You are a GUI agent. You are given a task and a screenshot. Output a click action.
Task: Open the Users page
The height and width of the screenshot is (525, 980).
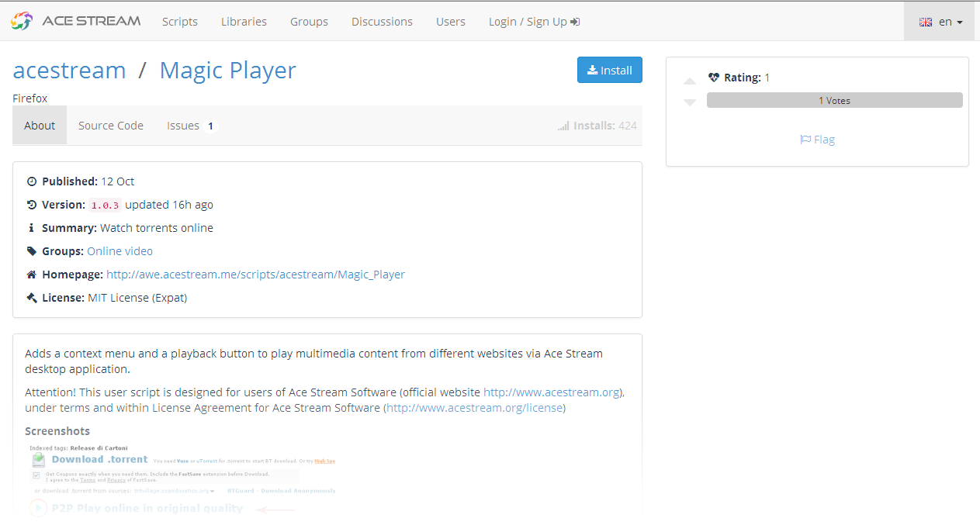pyautogui.click(x=451, y=22)
